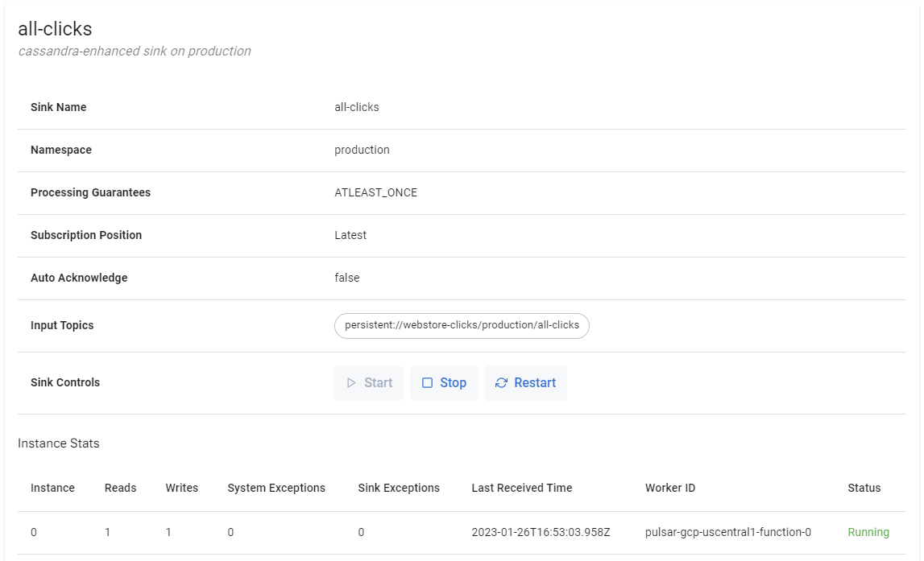Click the Status column header
This screenshot has height=561, width=924.
click(x=864, y=488)
